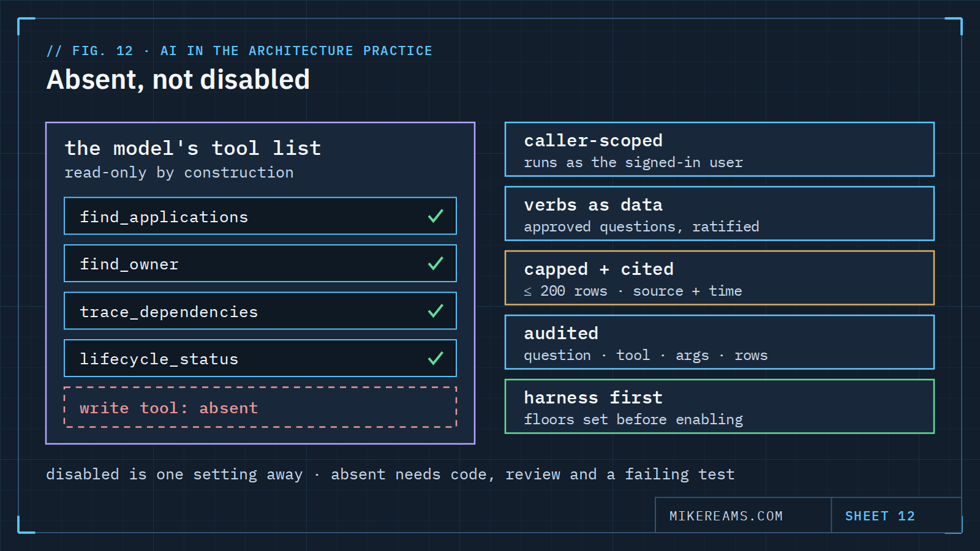Select the "trace_dependencies" tool name
This screenshot has width=980, height=551.
click(169, 312)
